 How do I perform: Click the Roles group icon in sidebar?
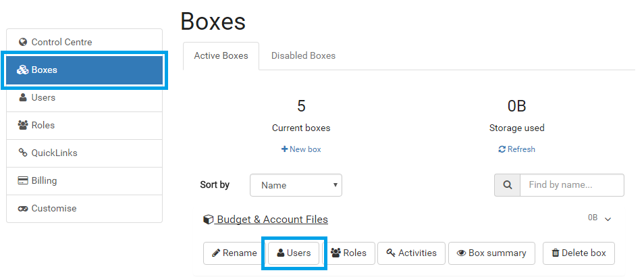[x=23, y=125]
